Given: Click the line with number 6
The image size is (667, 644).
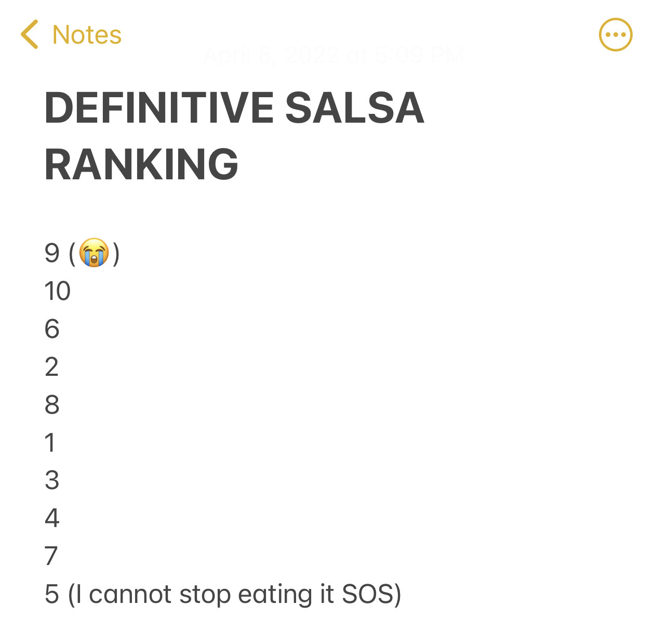Looking at the screenshot, I should (52, 329).
